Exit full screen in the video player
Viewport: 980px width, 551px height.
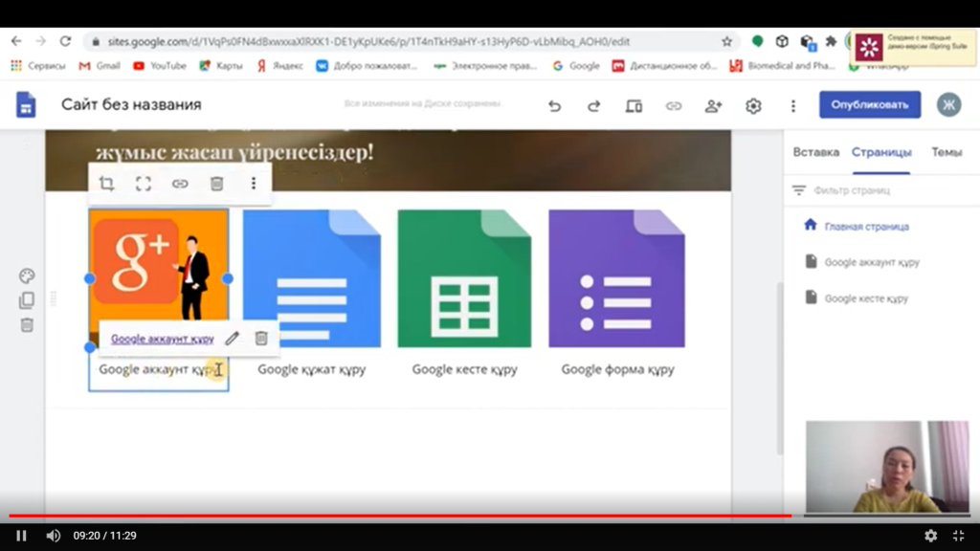tap(958, 536)
